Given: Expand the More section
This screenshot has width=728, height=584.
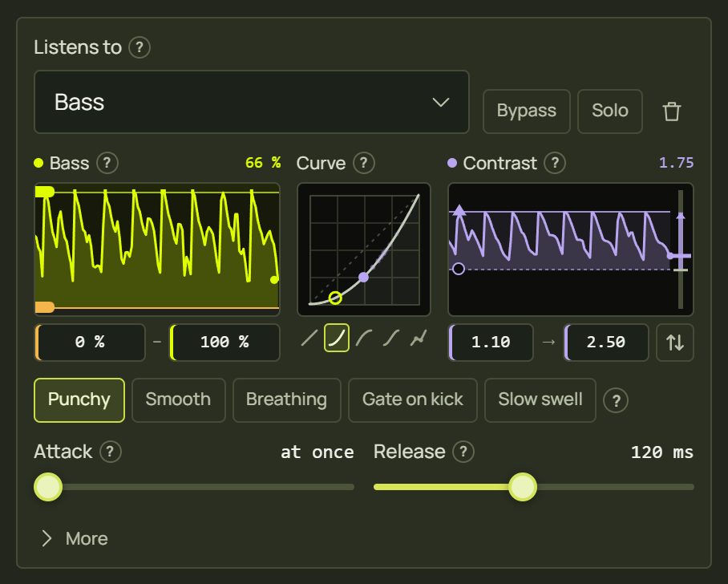Looking at the screenshot, I should pos(75,538).
